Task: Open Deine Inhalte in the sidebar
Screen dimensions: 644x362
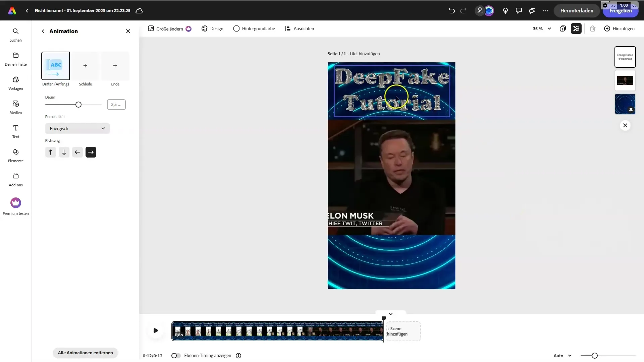Action: pos(16,59)
